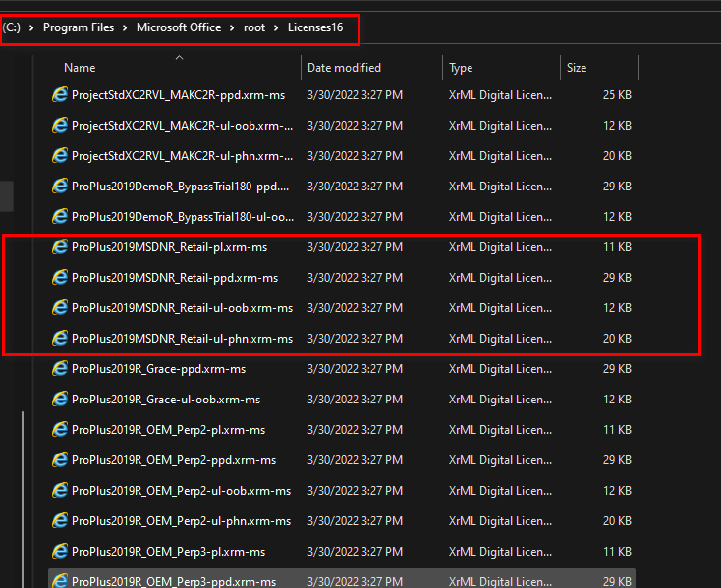
Task: Select ProPlus2019R_OEM_Perp2-ul-oob.xrm-ms file name
Action: (181, 491)
